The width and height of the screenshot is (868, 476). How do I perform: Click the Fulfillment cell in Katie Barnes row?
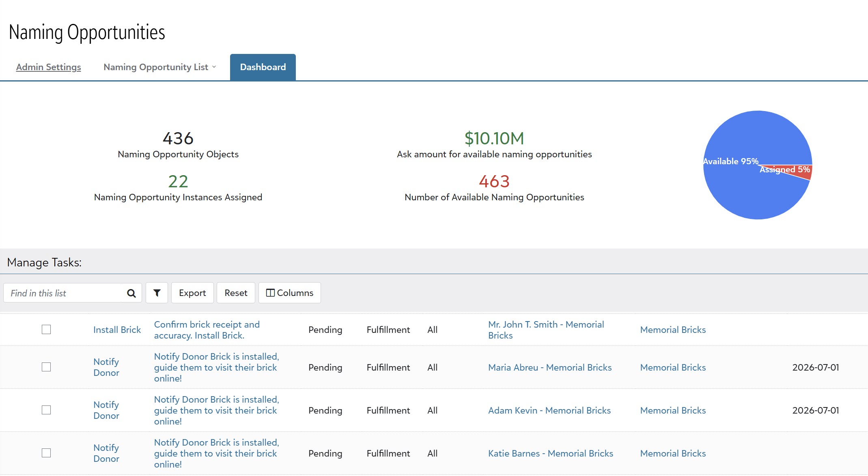point(388,453)
